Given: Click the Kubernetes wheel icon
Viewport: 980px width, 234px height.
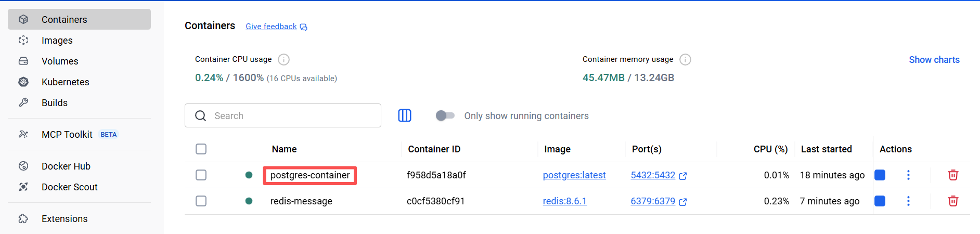Looking at the screenshot, I should pos(23,82).
